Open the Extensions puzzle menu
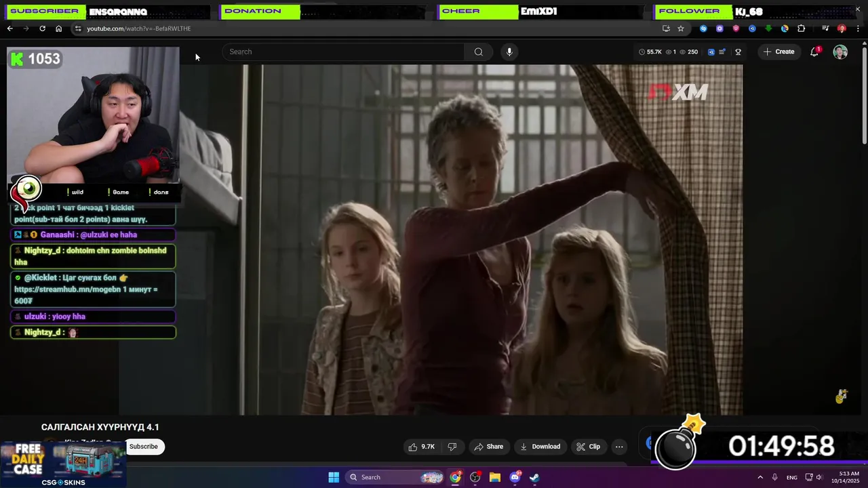 [801, 28]
